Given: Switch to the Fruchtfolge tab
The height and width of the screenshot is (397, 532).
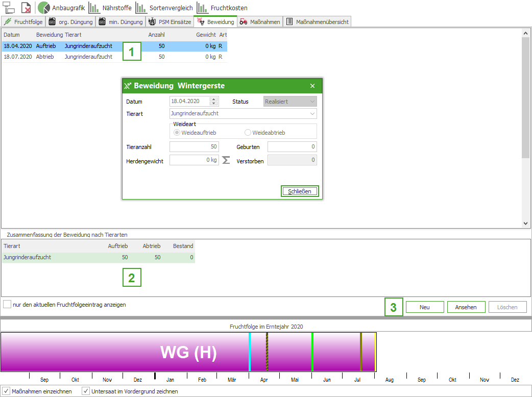Looking at the screenshot, I should point(23,22).
